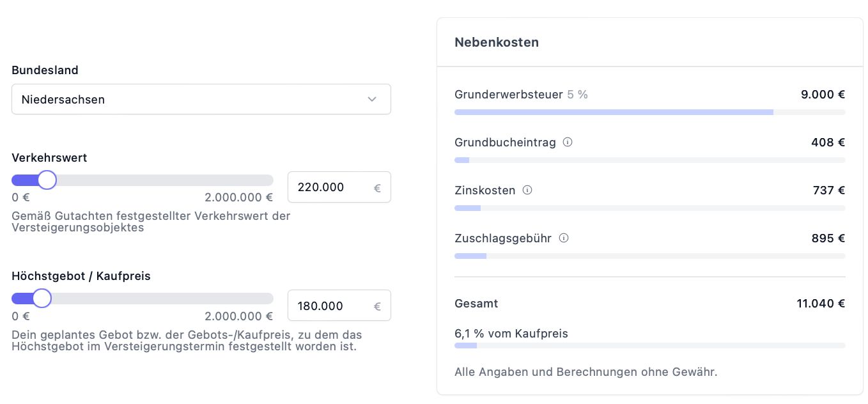This screenshot has height=404, width=868.
Task: Click the 2.000.000 € maximum under Kaufpreis slider
Action: tap(238, 316)
